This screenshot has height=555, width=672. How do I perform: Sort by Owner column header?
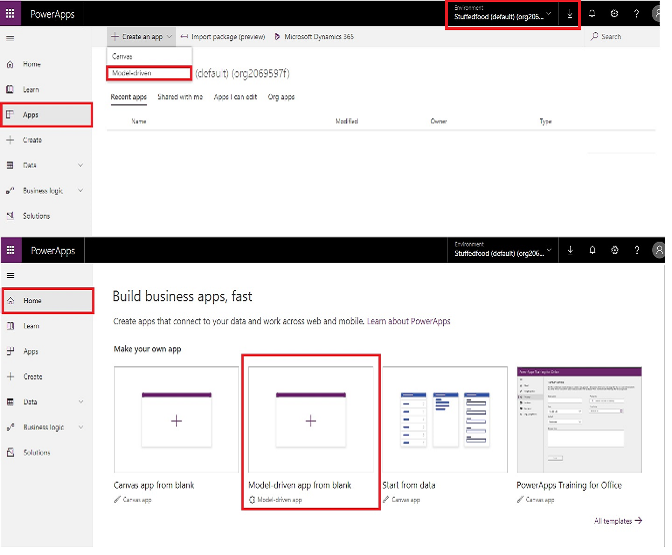(x=439, y=122)
